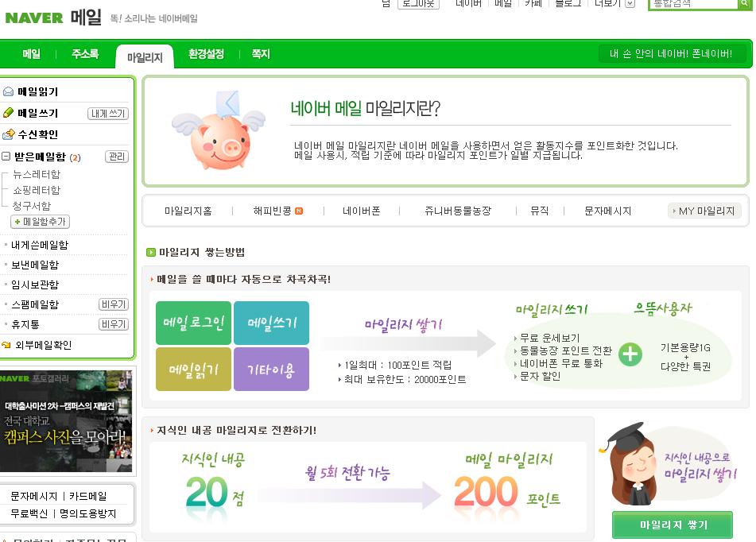Screen dimensions: 756x542
Task: Open 스팸메일함
Action: [35, 304]
